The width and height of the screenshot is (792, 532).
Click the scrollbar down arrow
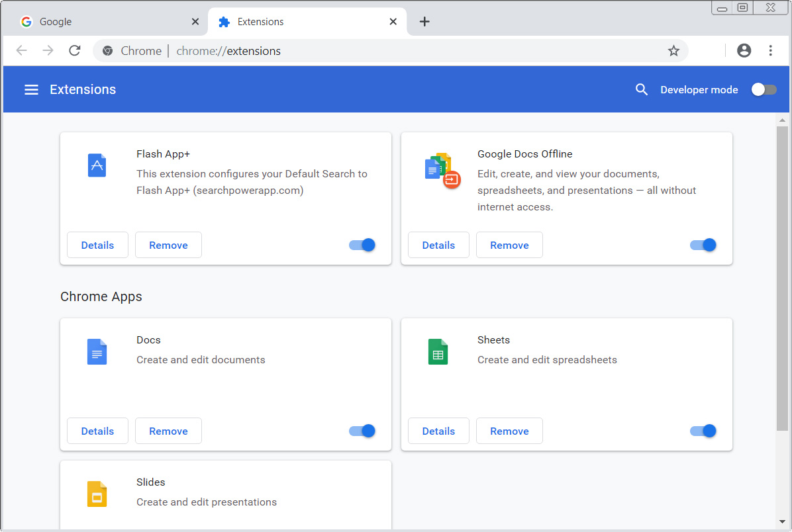tap(782, 521)
